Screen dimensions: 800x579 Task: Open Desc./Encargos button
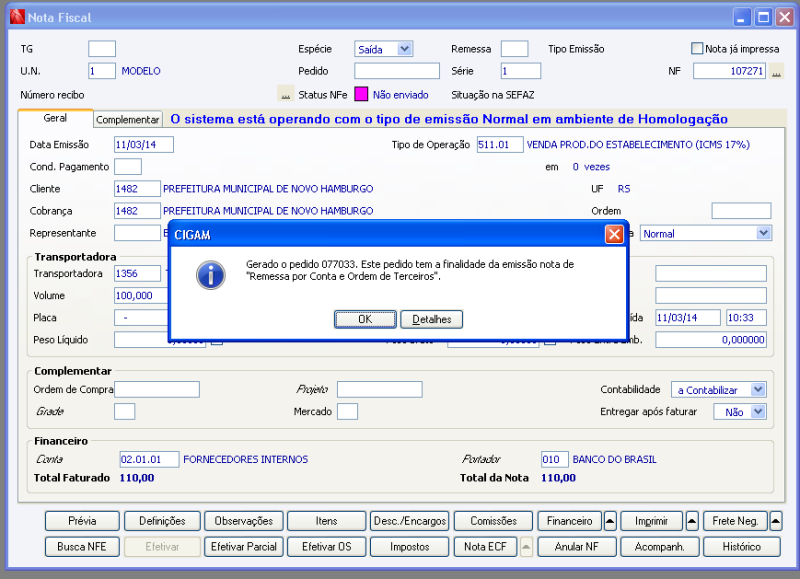click(410, 521)
